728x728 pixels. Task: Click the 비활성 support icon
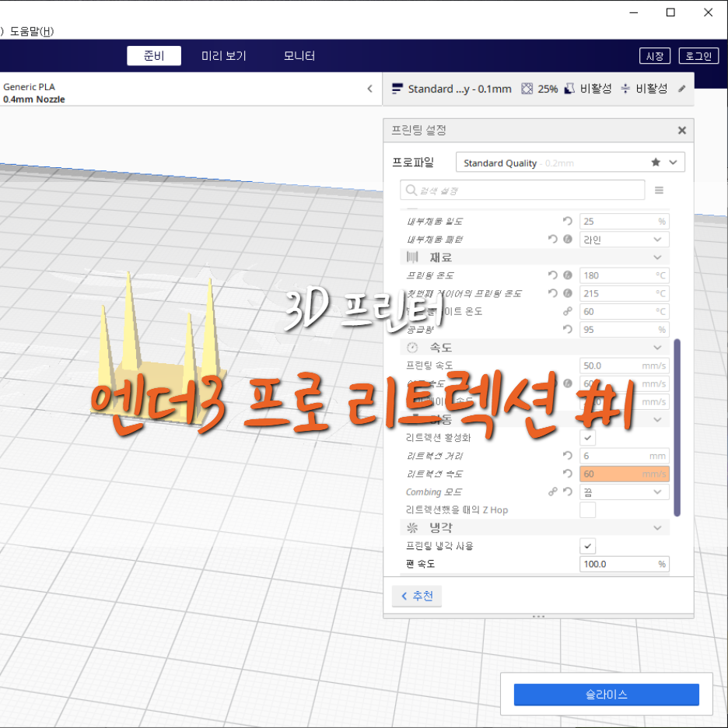coord(569,89)
